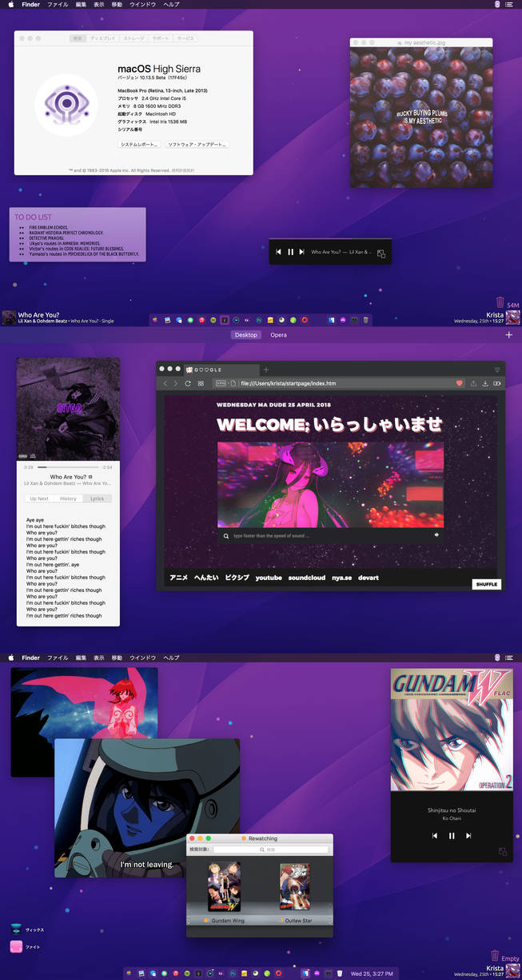Screen dimensions: 522x980
Task: Expand the 'Who Are You?' dark mini player window
Action: click(381, 254)
